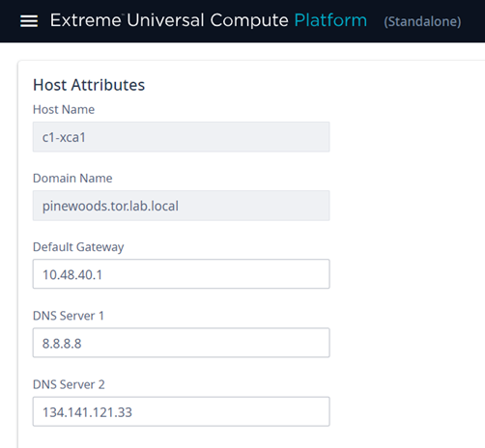Click the (Standalone) mode label

(422, 21)
